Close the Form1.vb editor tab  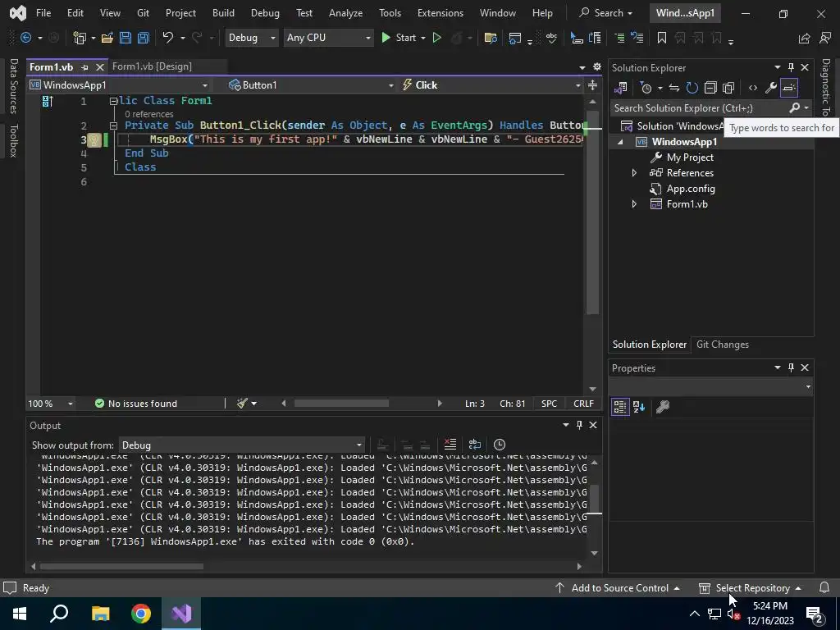[x=99, y=67]
